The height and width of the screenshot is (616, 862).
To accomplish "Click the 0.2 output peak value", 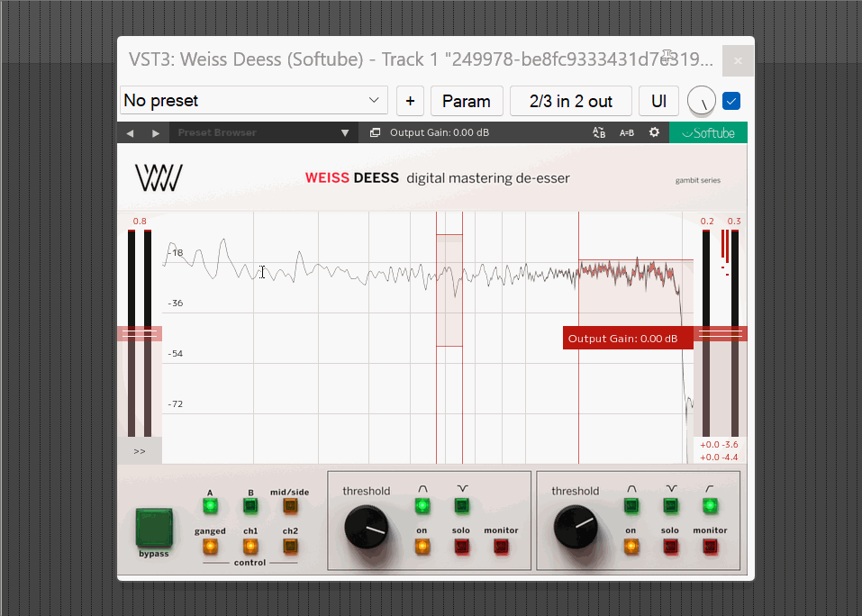I will coord(707,221).
